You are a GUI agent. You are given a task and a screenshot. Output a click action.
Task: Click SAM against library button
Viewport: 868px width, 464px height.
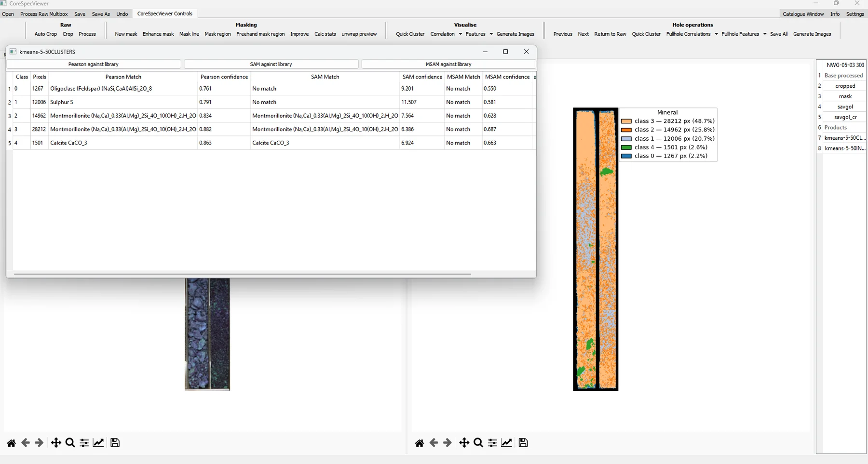pyautogui.click(x=271, y=64)
